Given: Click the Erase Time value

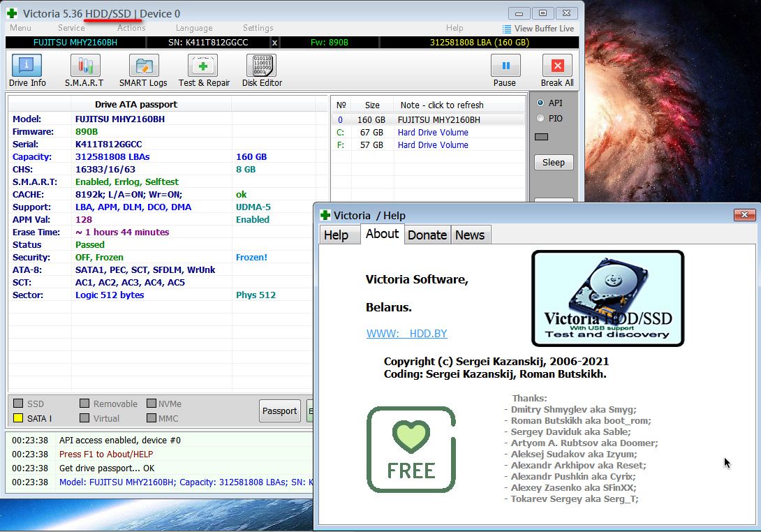Looking at the screenshot, I should [x=122, y=232].
